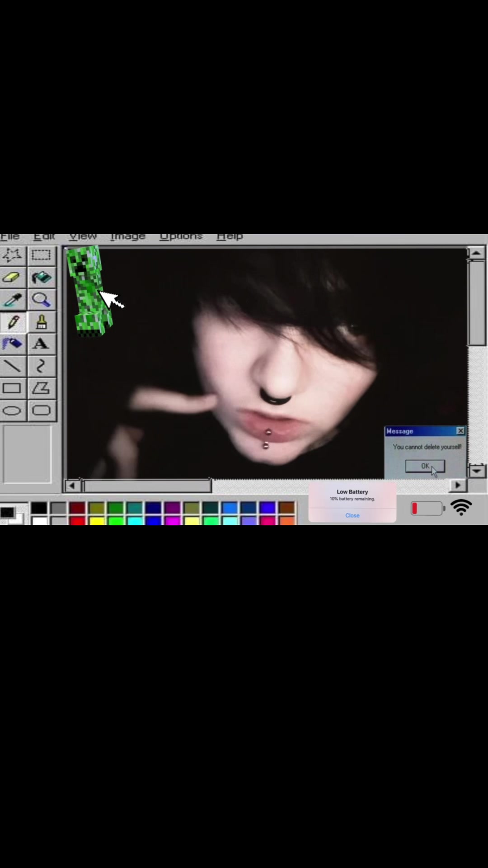Click the vertical scrollbar up arrow
Image resolution: width=488 pixels, height=868 pixels.
pos(476,253)
